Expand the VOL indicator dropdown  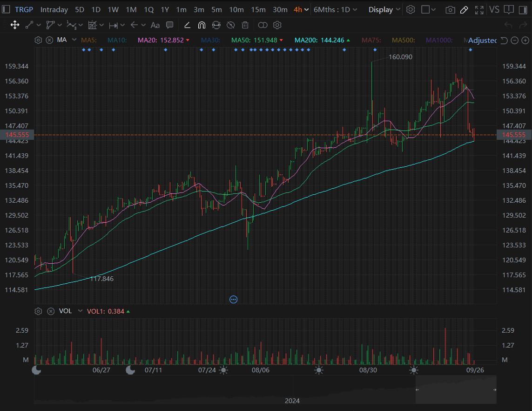[80, 311]
